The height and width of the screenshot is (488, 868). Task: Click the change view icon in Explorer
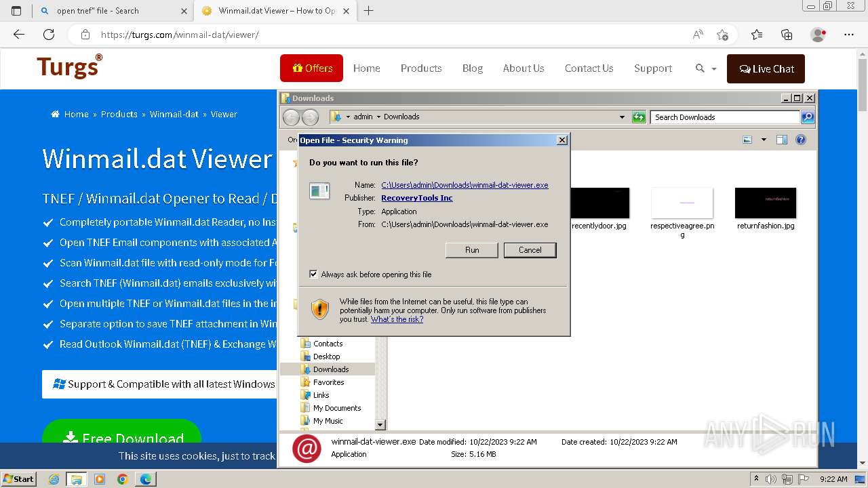pos(747,140)
